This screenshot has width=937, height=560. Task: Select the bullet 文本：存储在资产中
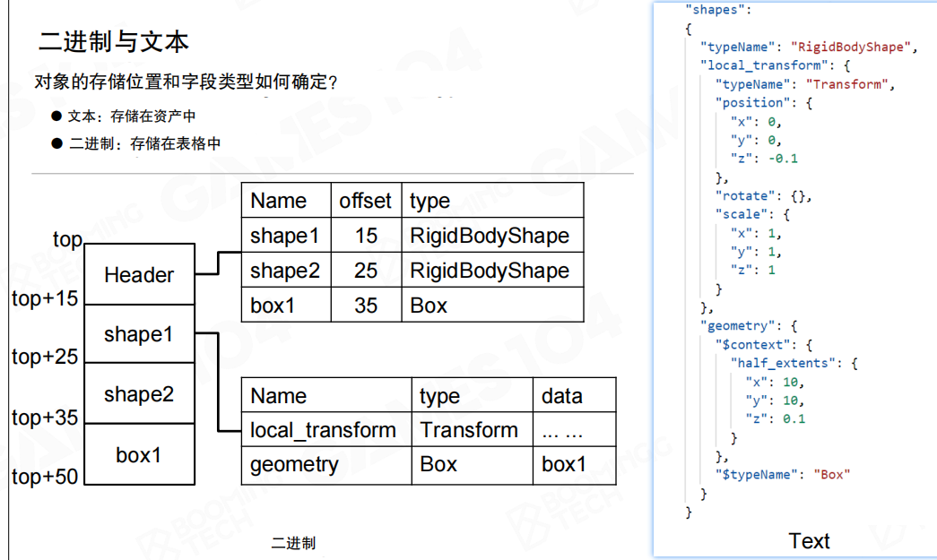click(x=131, y=116)
